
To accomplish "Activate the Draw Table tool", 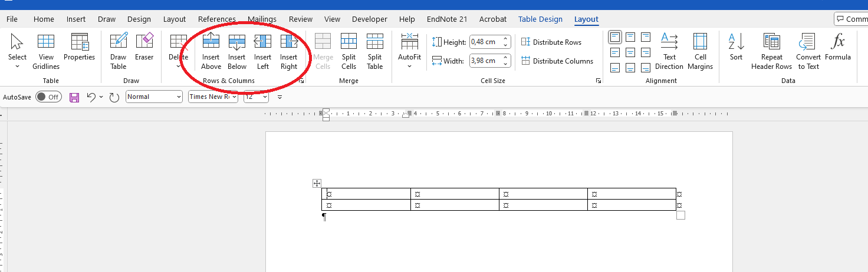I will 119,51.
